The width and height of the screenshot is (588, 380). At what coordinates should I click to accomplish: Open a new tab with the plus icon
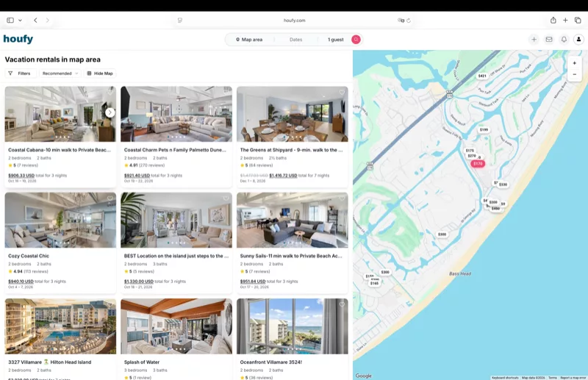pyautogui.click(x=565, y=21)
